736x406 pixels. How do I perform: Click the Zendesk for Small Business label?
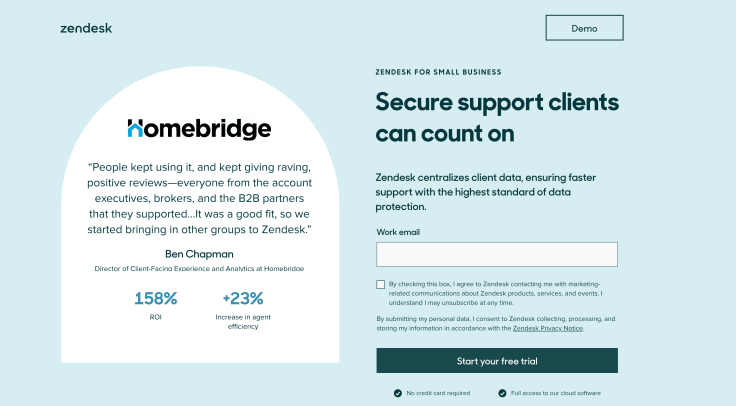pyautogui.click(x=438, y=72)
